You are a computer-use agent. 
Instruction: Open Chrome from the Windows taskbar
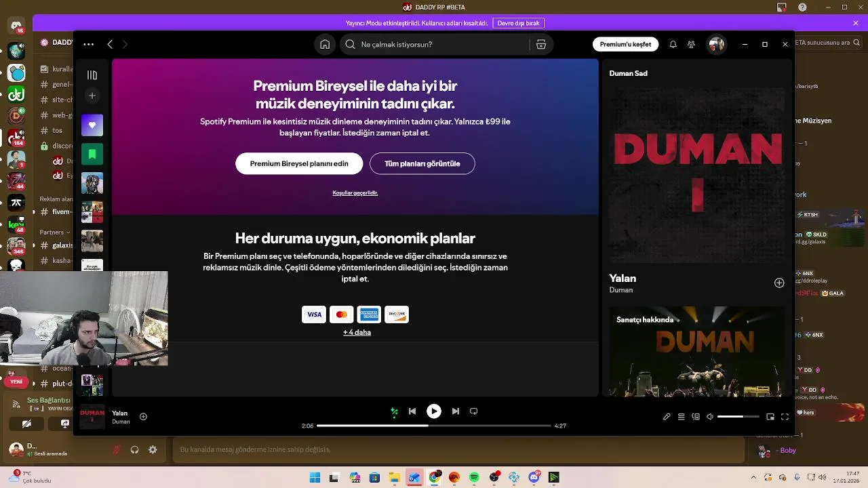434,477
